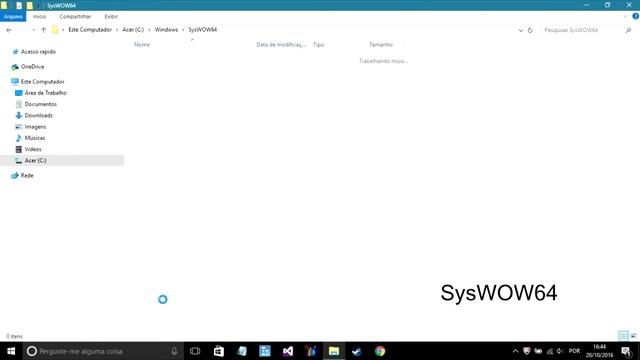This screenshot has width=640, height=360.
Task: Open volume control in tray
Action: pyautogui.click(x=559, y=351)
